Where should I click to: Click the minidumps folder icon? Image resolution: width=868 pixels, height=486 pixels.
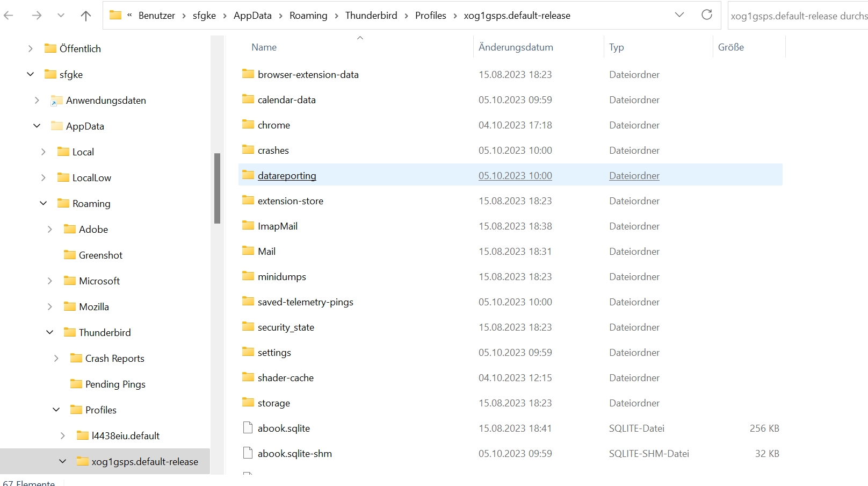pos(248,276)
